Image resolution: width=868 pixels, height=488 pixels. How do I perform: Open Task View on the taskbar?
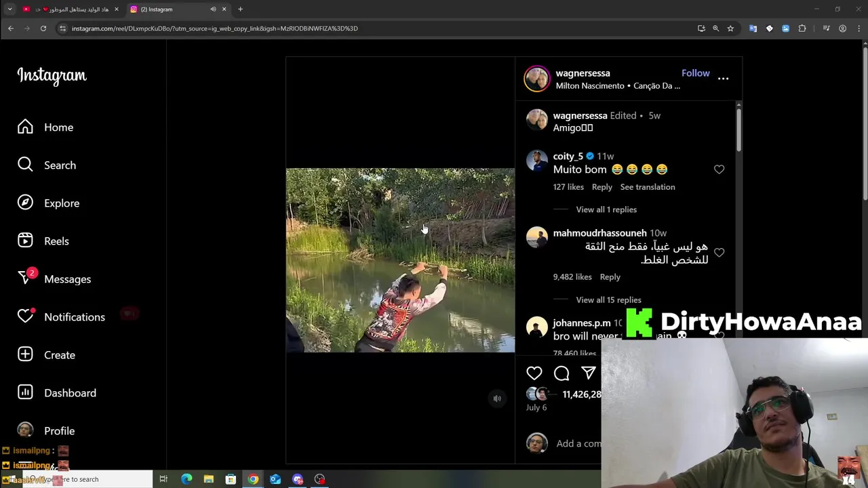click(163, 479)
